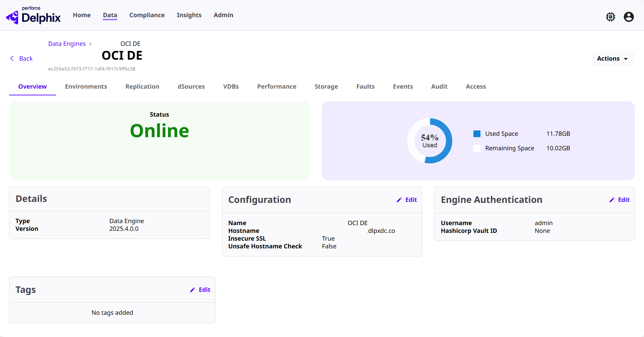
Task: Go to the Home menu
Action: point(82,15)
